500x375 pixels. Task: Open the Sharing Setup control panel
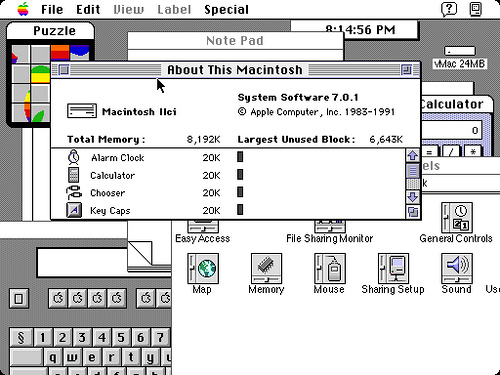pyautogui.click(x=393, y=268)
